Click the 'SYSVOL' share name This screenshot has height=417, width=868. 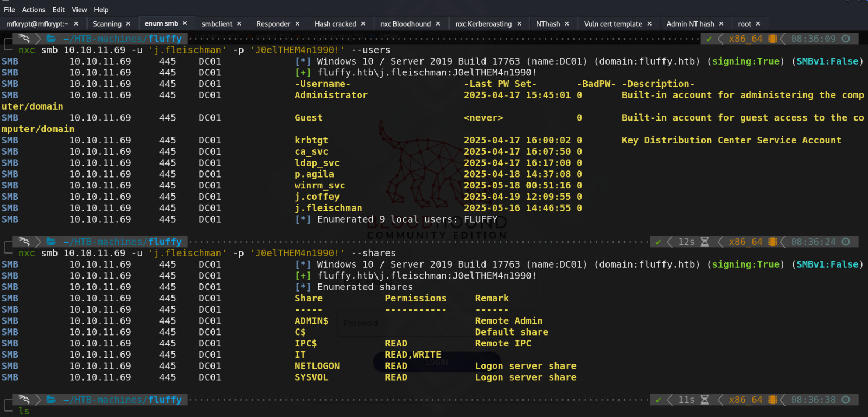coord(311,377)
